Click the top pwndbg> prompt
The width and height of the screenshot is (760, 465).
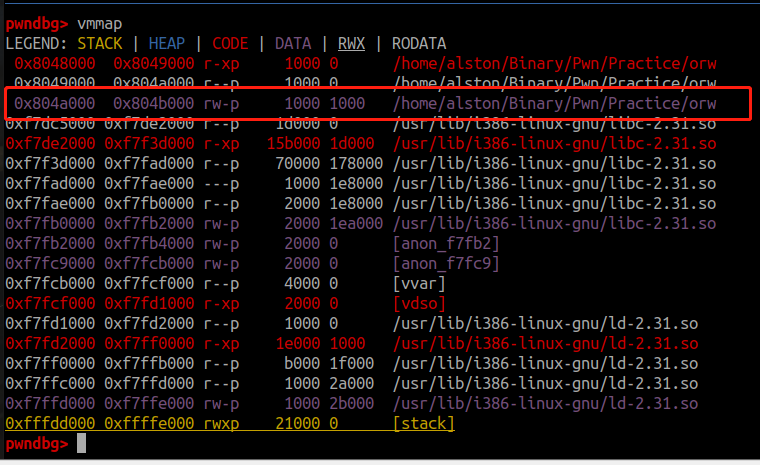[37, 23]
